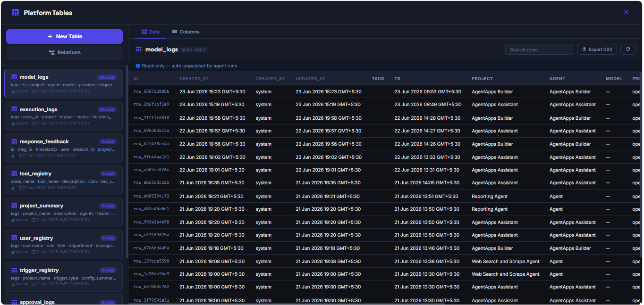Click the model_logs heading table icon
This screenshot has height=305, width=644.
pos(139,49)
